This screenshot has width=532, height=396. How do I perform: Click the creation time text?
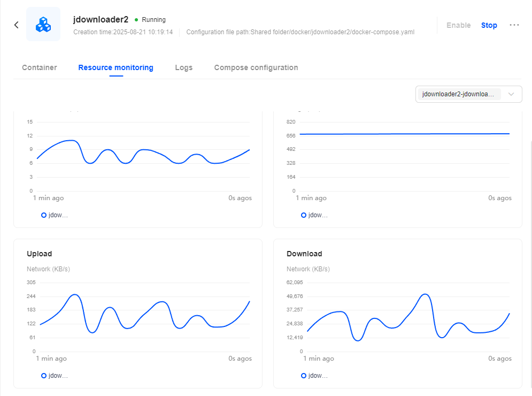point(123,32)
